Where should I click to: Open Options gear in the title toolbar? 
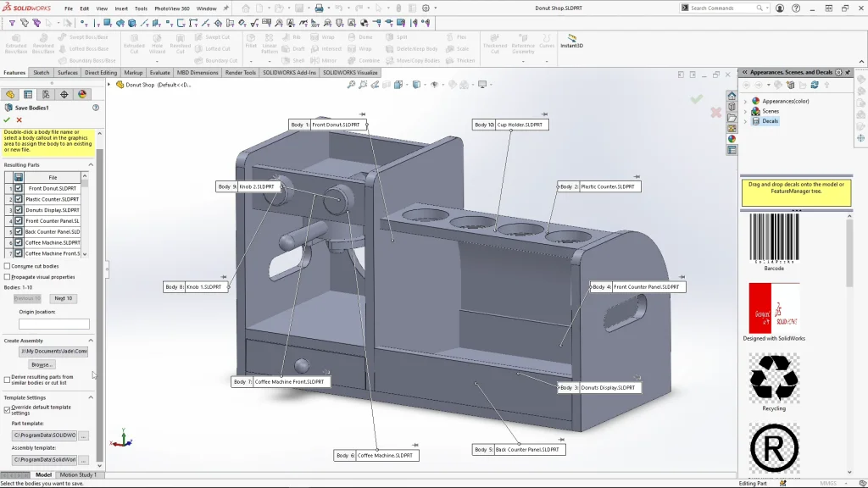coord(426,8)
